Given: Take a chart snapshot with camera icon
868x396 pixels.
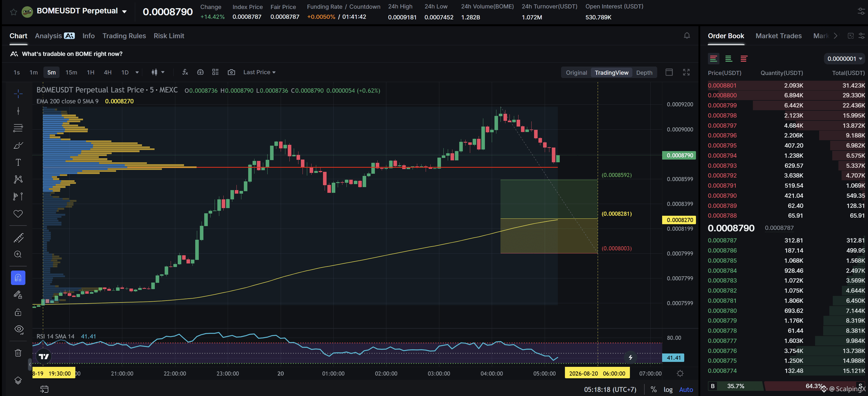Looking at the screenshot, I should tap(231, 72).
